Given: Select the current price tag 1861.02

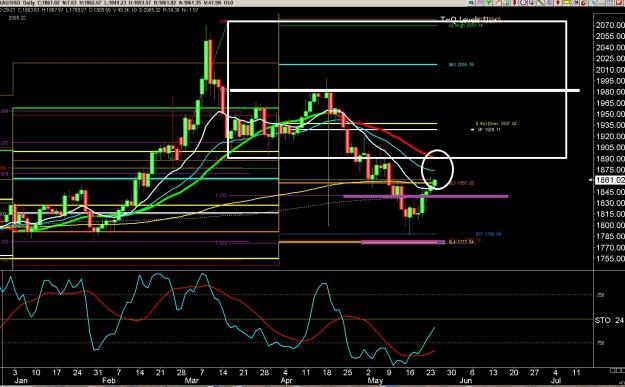Looking at the screenshot, I should 610,180.
